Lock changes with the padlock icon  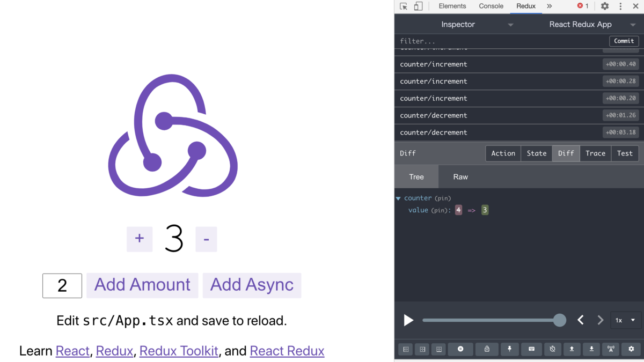click(x=487, y=349)
